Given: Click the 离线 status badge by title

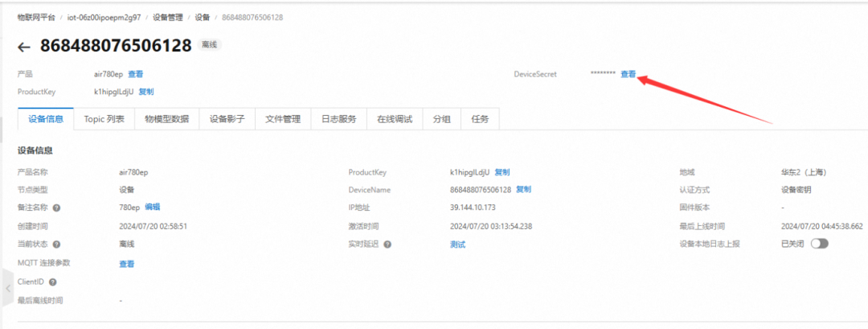Looking at the screenshot, I should click(209, 45).
